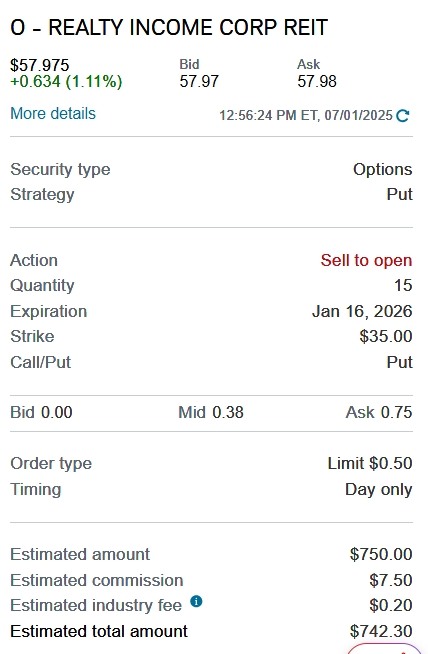
Task: Click the Day only timing value
Action: click(379, 489)
